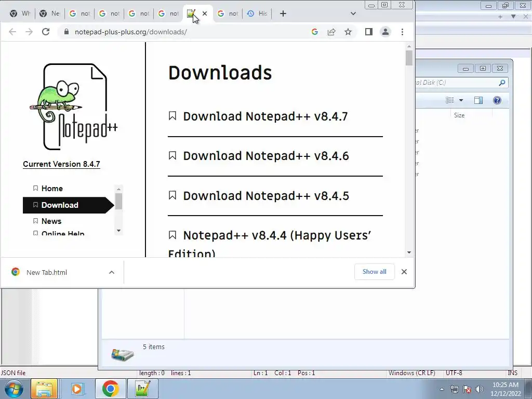Click Explorer search magnifier icon
532x399 pixels.
point(502,83)
